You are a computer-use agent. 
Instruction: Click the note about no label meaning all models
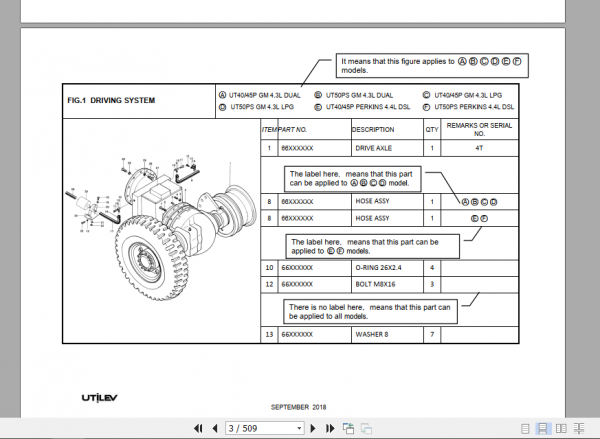coord(370,312)
